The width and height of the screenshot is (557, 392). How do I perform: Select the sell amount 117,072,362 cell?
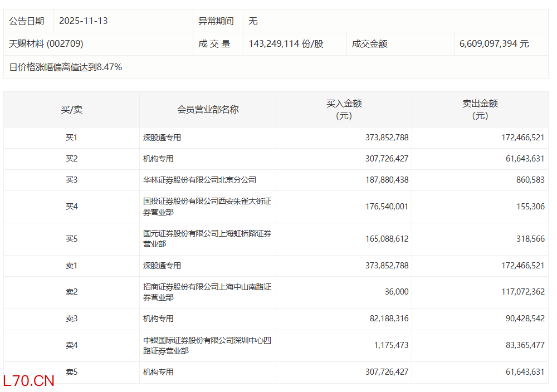point(522,292)
